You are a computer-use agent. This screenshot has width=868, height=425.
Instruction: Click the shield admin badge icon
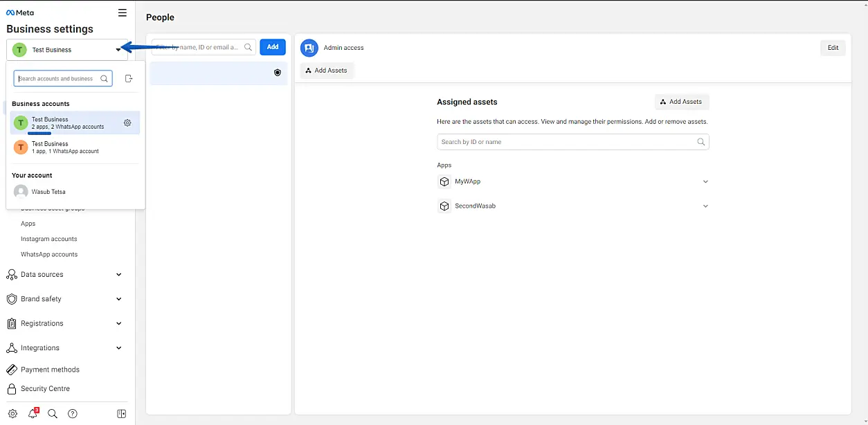click(278, 73)
